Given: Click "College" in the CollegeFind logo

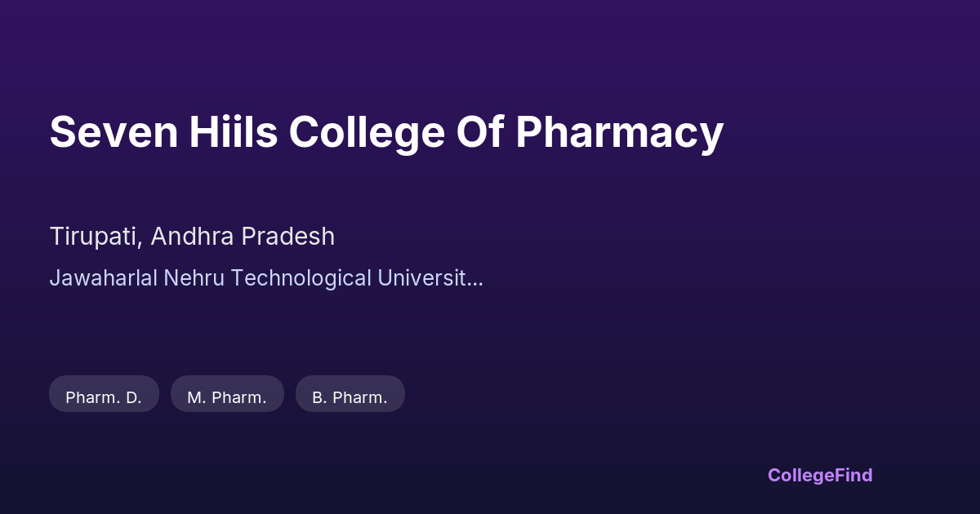Looking at the screenshot, I should (x=800, y=475).
